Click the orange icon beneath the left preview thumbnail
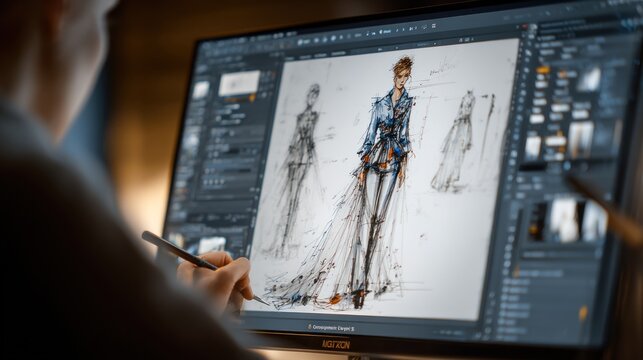Viewport: 643px width, 360px height. pos(251,98)
